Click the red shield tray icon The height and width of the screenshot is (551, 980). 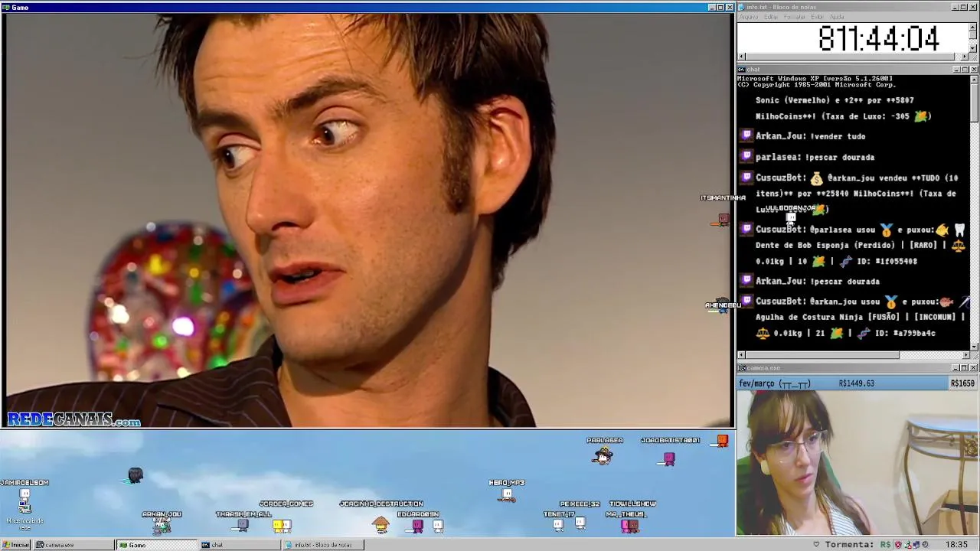coord(898,545)
